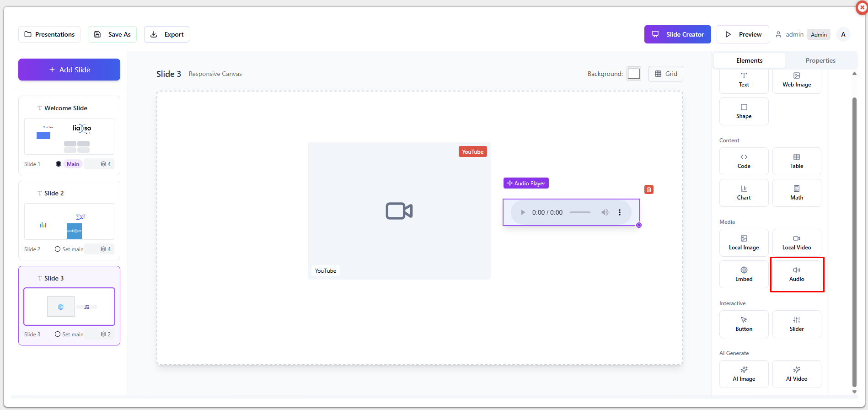Open the Background color swatch
This screenshot has height=410, width=868.
click(633, 74)
